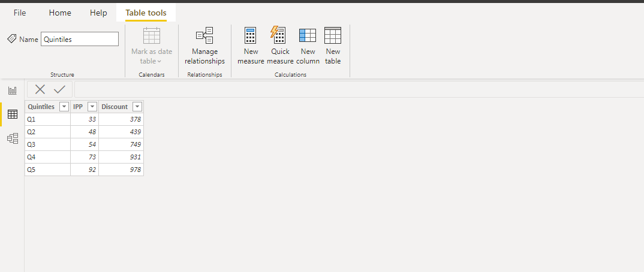Select cell Q5

pos(47,170)
